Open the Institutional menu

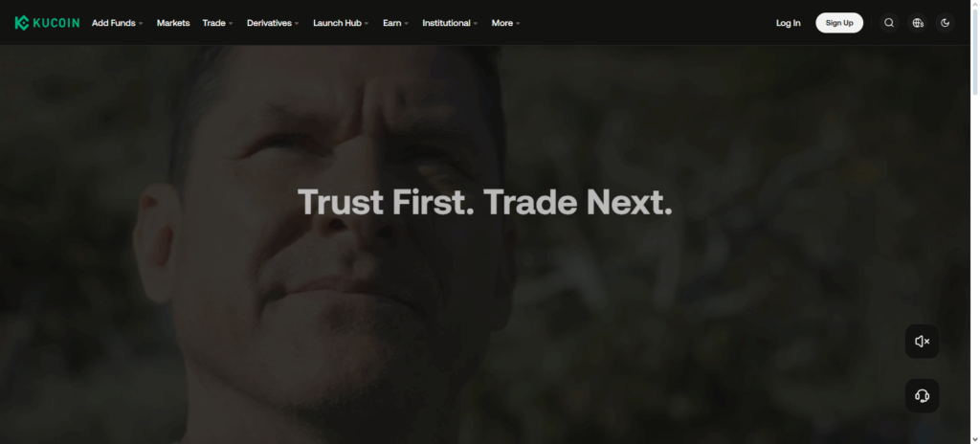tap(450, 23)
